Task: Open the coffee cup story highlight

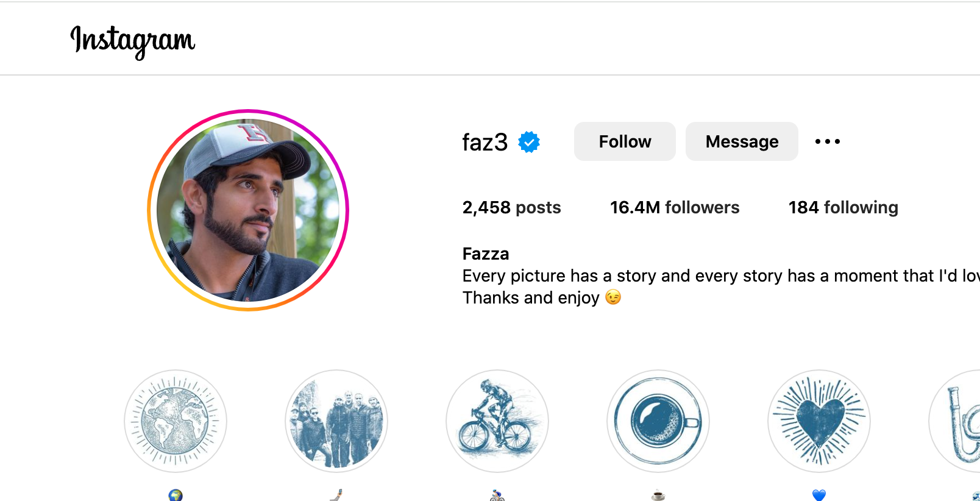Action: click(658, 421)
